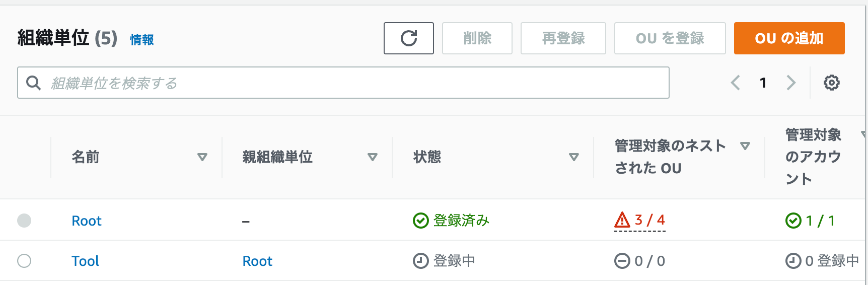Open the 情報 info link

[142, 40]
